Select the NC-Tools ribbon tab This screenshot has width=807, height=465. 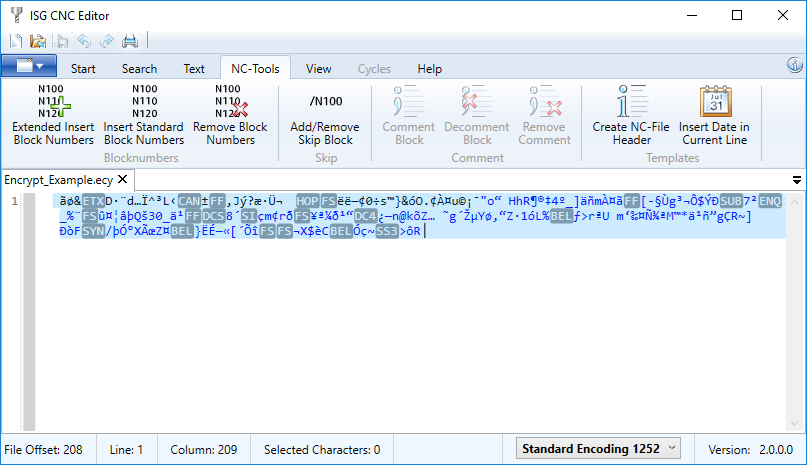[255, 68]
